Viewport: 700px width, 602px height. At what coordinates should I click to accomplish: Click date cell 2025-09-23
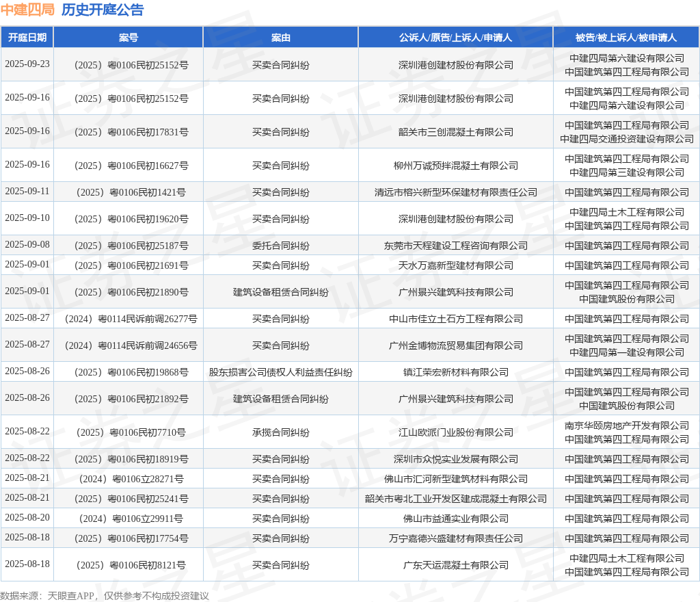click(x=27, y=64)
